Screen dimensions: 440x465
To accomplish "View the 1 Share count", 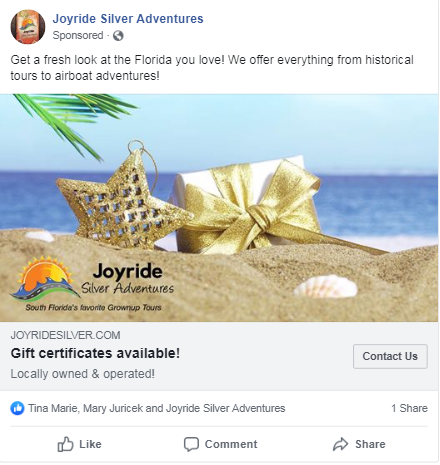I will tap(409, 408).
